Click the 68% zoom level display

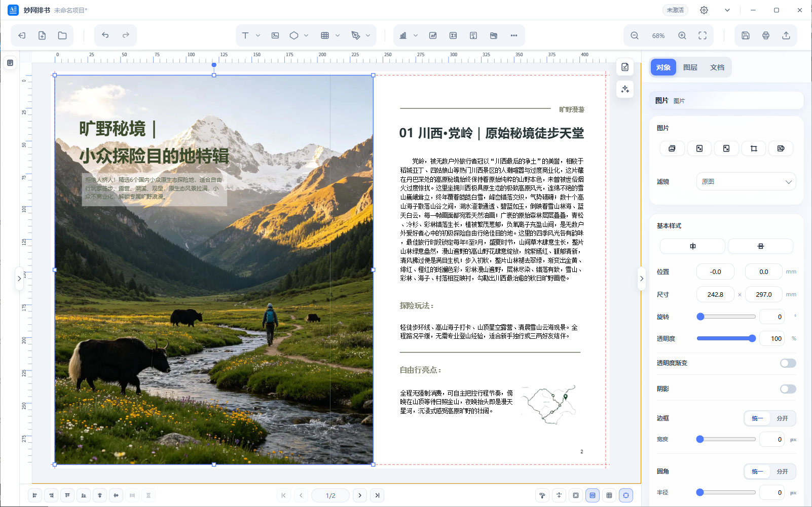pos(658,36)
